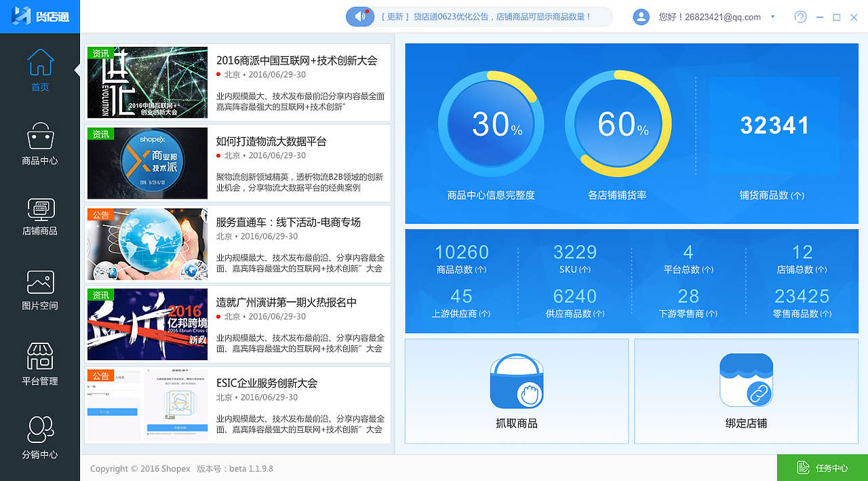Click the 2016 亿邦跨境 thumbnail
Screen dimensions: 868x481
click(147, 324)
